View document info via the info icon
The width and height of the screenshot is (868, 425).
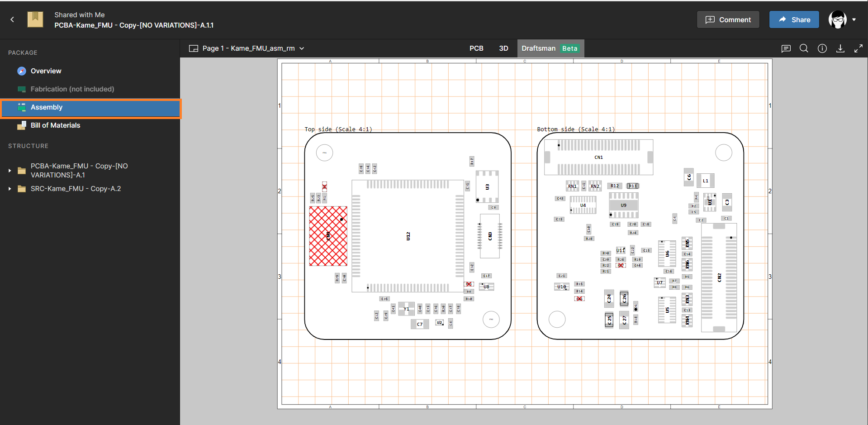pos(822,48)
